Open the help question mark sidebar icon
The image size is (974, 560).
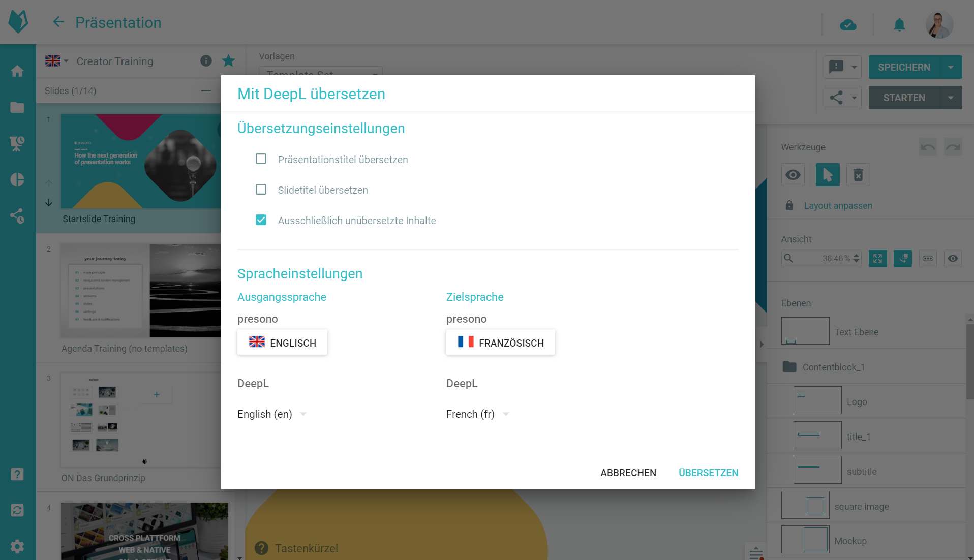(17, 474)
